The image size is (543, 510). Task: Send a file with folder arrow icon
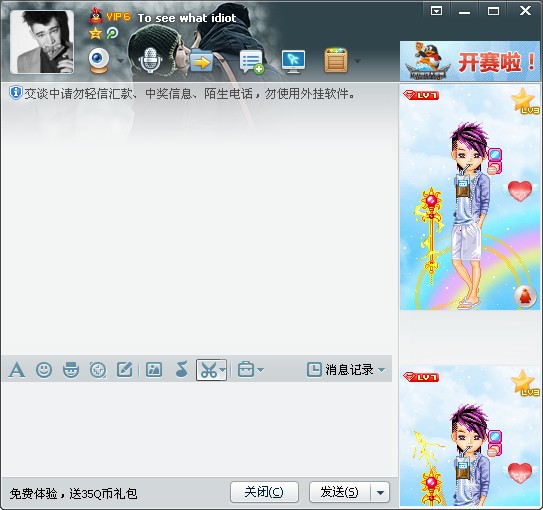(x=201, y=61)
